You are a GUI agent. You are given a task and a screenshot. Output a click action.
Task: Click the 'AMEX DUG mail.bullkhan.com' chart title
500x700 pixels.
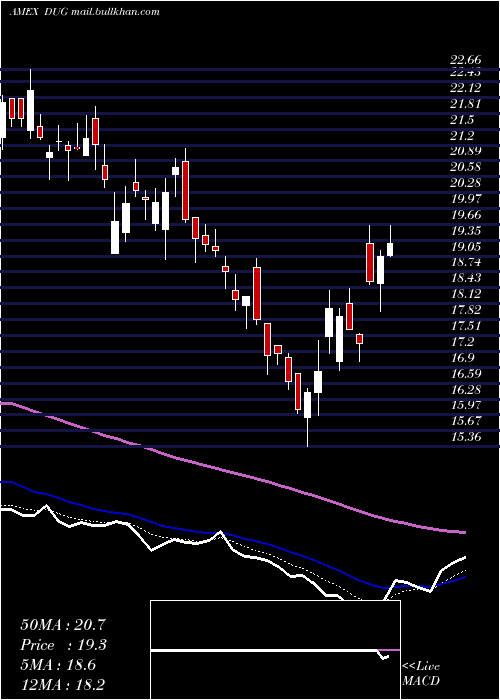click(84, 12)
